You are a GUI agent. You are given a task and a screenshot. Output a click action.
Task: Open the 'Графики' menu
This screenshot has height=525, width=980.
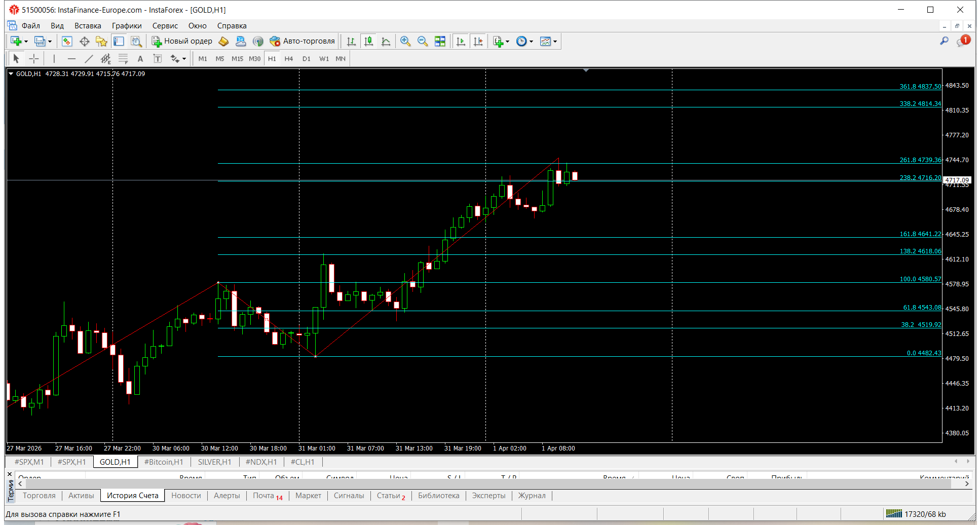pos(127,26)
